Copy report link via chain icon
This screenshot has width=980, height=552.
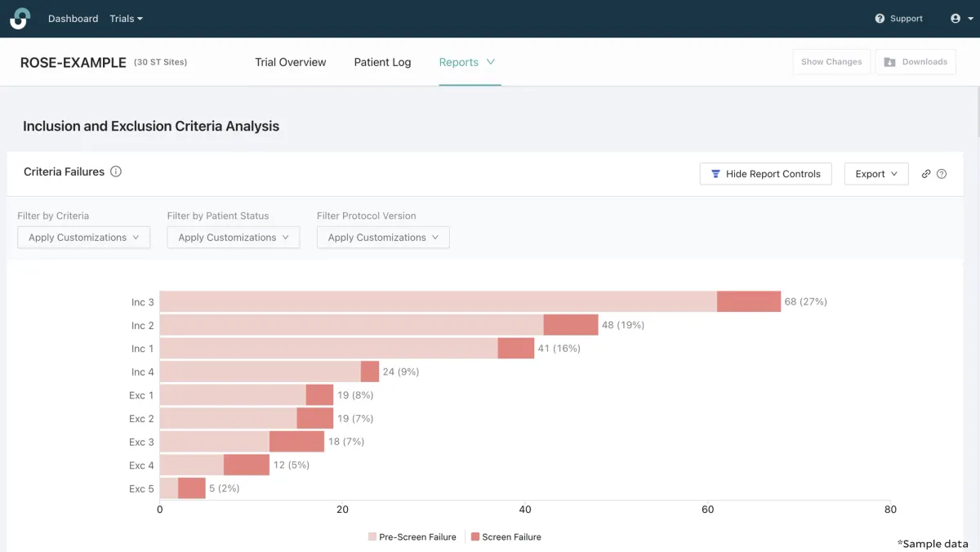(926, 174)
